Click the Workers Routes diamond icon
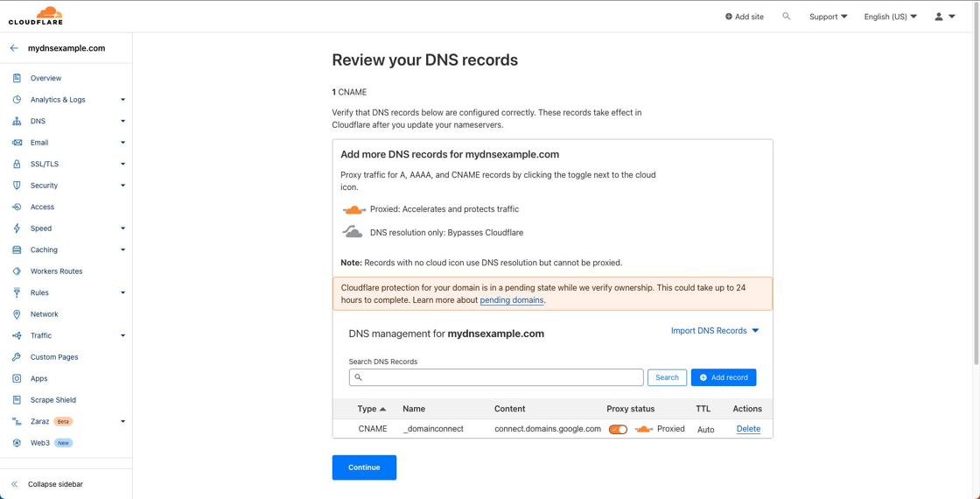Screen dimensions: 980x499 point(17,271)
